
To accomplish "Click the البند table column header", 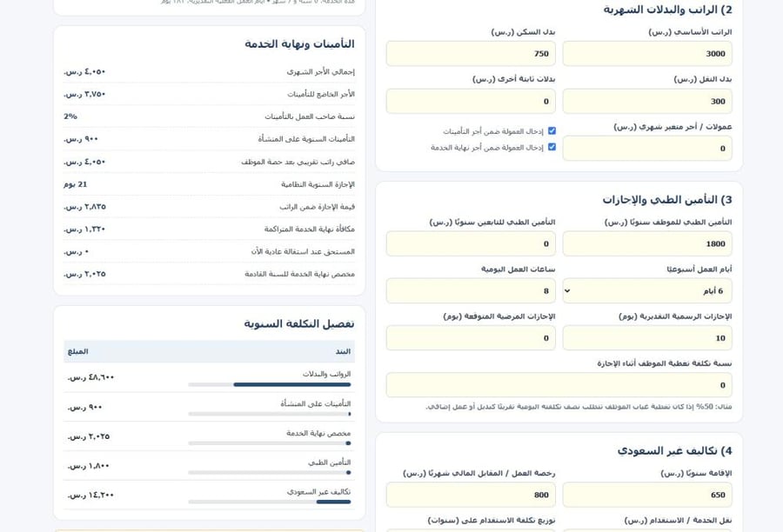I will (x=343, y=352).
